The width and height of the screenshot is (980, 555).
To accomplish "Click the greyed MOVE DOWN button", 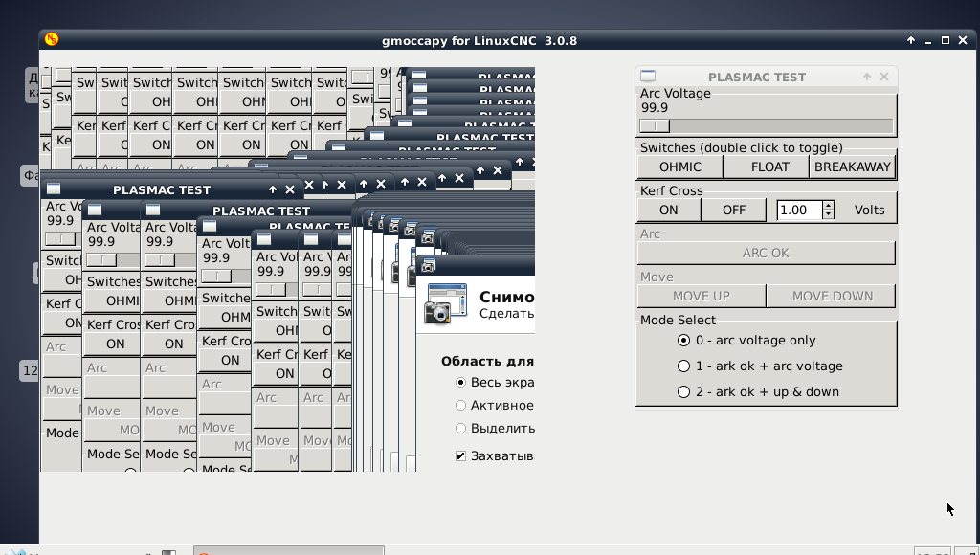I will tap(832, 297).
